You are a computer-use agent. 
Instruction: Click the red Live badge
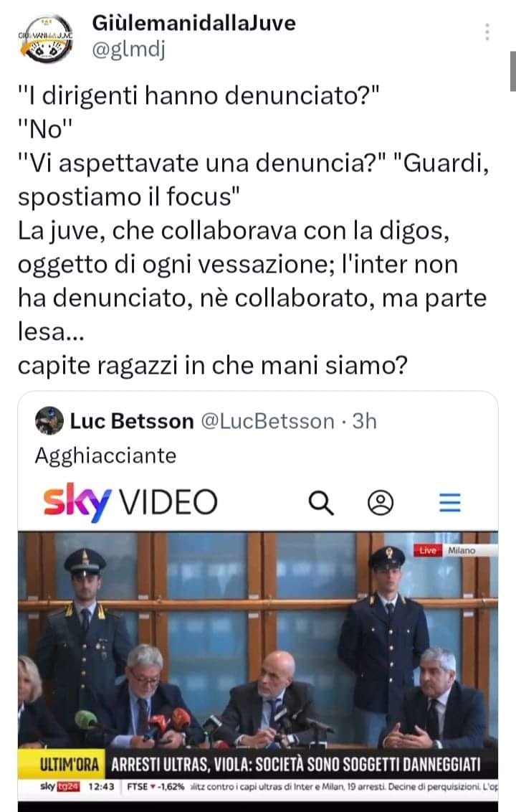428,550
